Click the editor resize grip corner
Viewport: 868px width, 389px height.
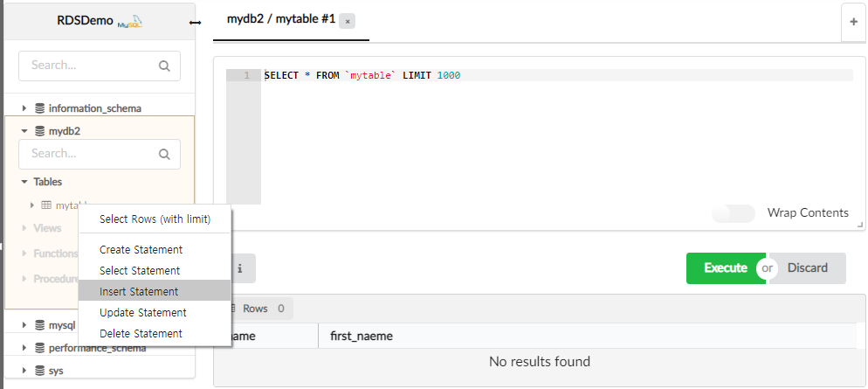pos(859,225)
